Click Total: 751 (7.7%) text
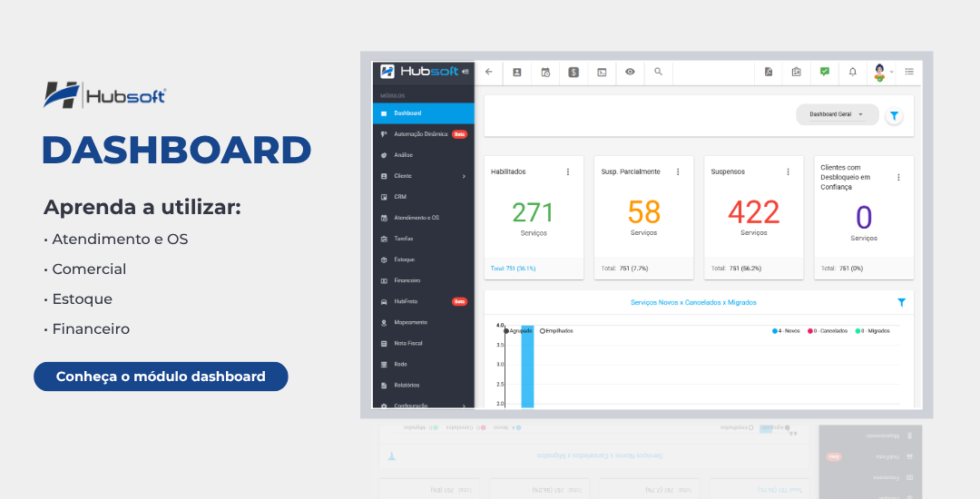The image size is (980, 499). click(x=624, y=269)
